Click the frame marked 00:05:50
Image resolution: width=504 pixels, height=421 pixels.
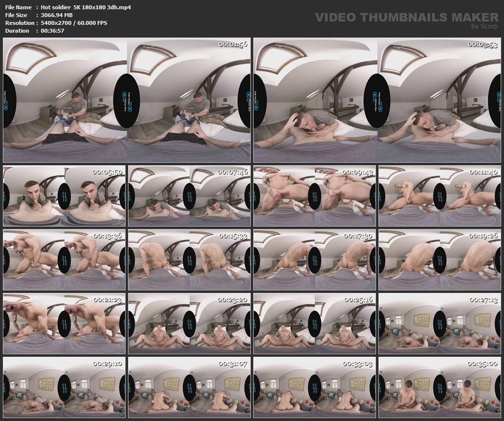point(64,196)
